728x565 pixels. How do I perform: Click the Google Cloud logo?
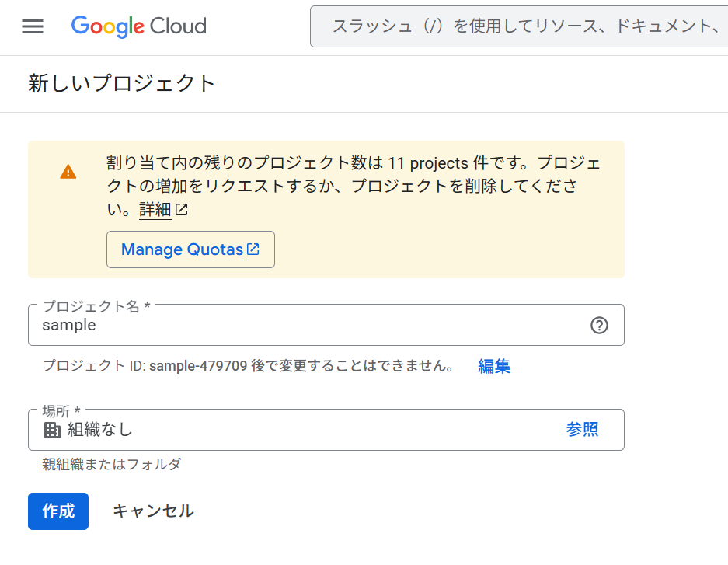point(138,26)
